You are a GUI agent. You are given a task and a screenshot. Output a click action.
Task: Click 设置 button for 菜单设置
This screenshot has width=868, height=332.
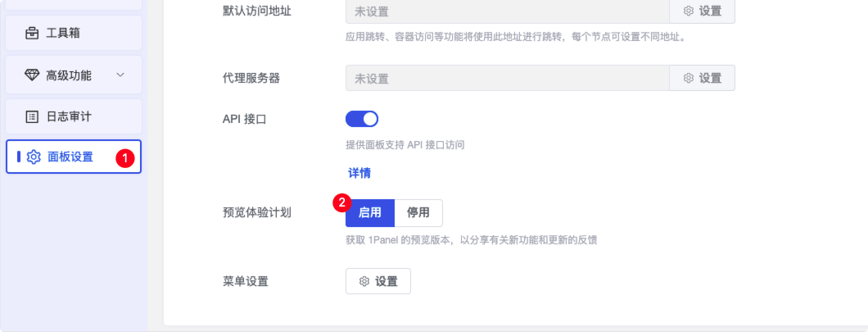(x=378, y=281)
